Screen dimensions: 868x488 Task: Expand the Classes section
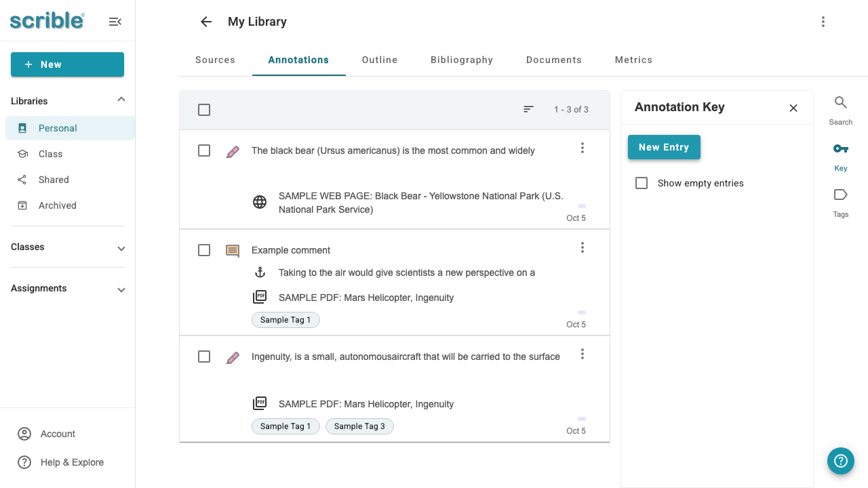click(121, 248)
